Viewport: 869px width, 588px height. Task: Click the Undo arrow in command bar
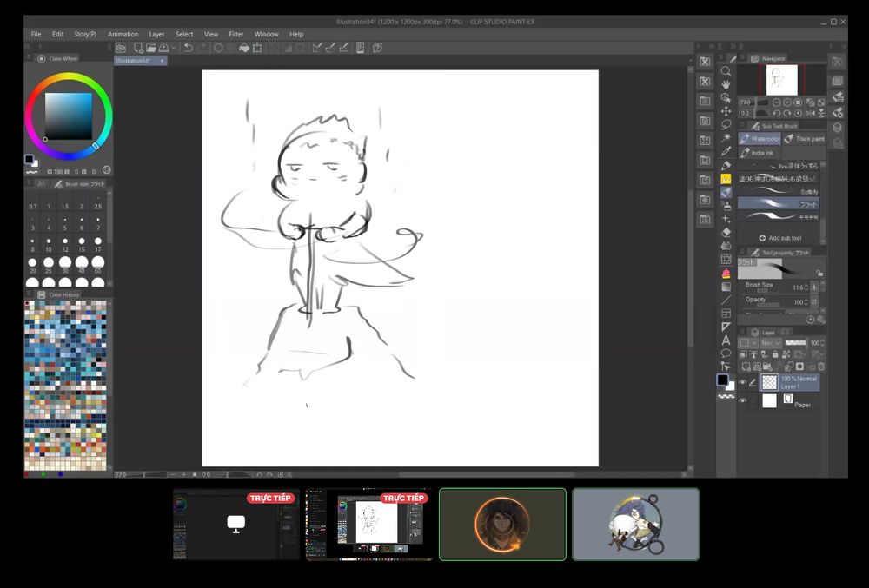pyautogui.click(x=189, y=48)
